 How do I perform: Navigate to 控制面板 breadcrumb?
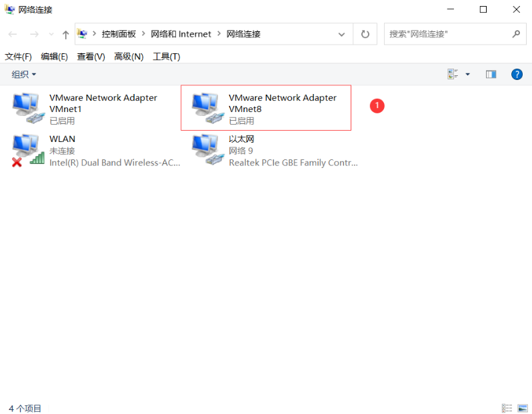119,34
